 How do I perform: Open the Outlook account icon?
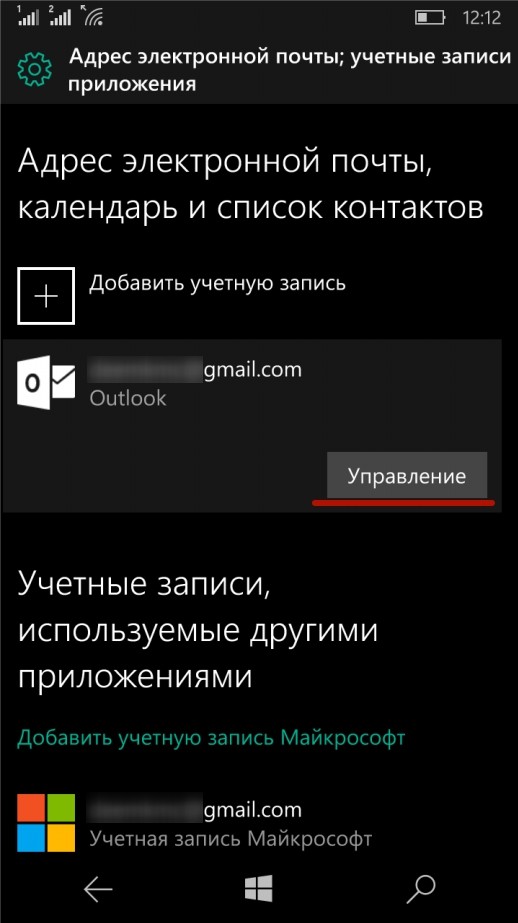coord(46,381)
